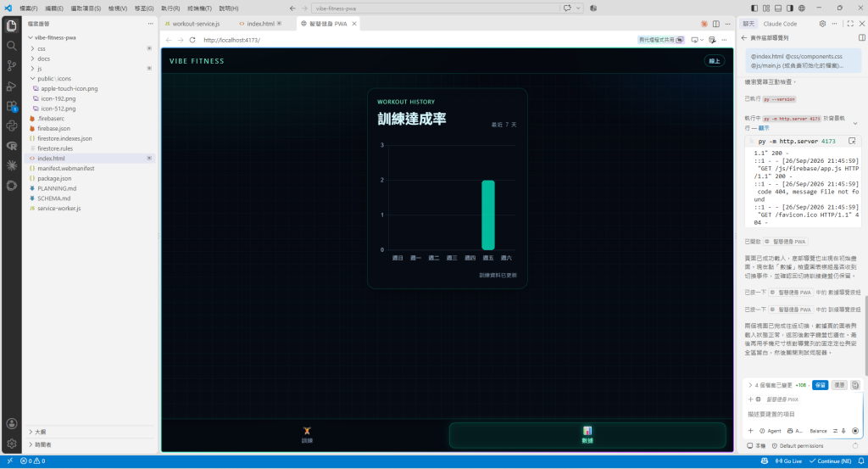Toggle the primary sidebar layout icon

(754, 8)
